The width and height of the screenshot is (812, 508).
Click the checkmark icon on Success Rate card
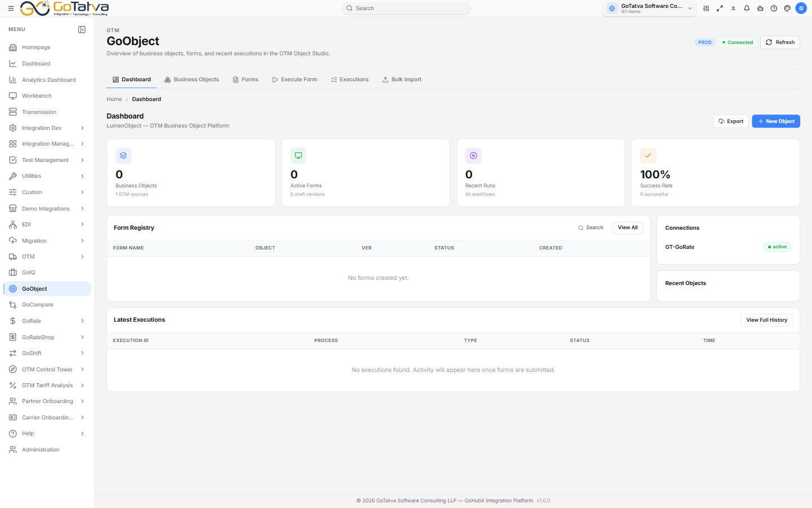pyautogui.click(x=648, y=156)
